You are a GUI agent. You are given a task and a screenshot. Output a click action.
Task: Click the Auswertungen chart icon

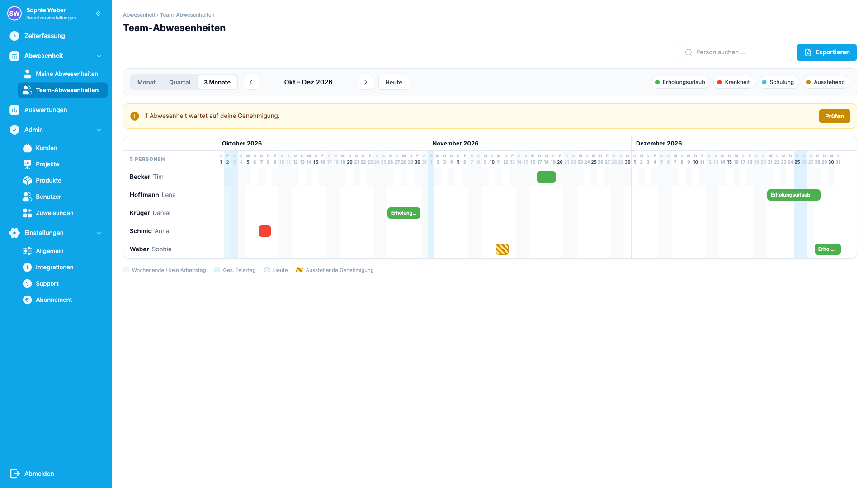pyautogui.click(x=14, y=110)
